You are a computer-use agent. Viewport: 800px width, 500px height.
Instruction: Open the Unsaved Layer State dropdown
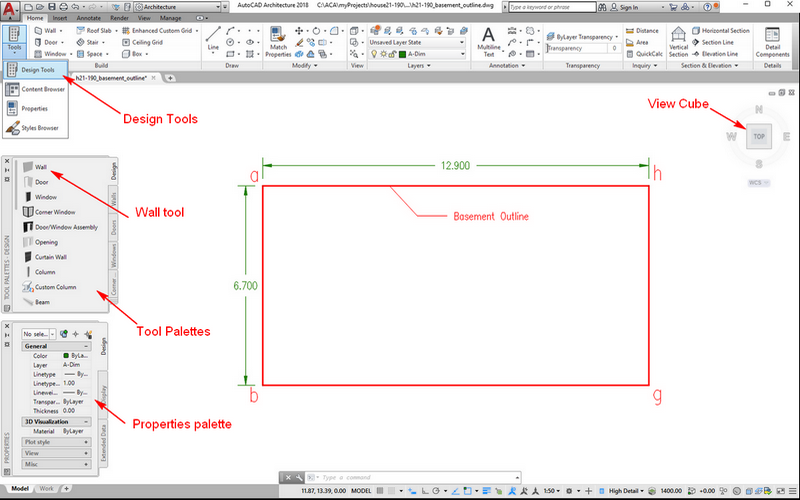pyautogui.click(x=417, y=42)
